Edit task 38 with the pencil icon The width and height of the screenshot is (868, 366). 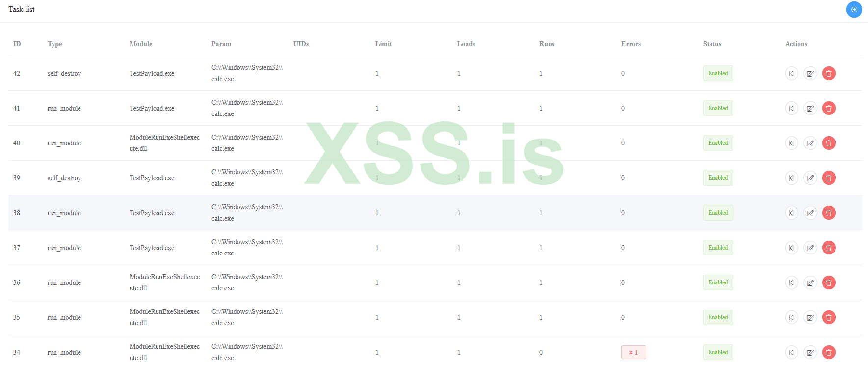pos(810,213)
